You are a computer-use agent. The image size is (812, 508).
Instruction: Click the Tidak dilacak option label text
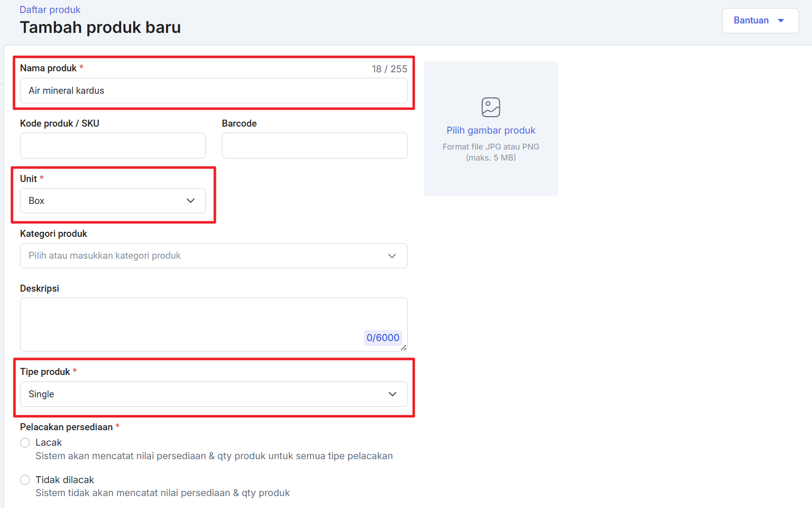[x=65, y=480]
